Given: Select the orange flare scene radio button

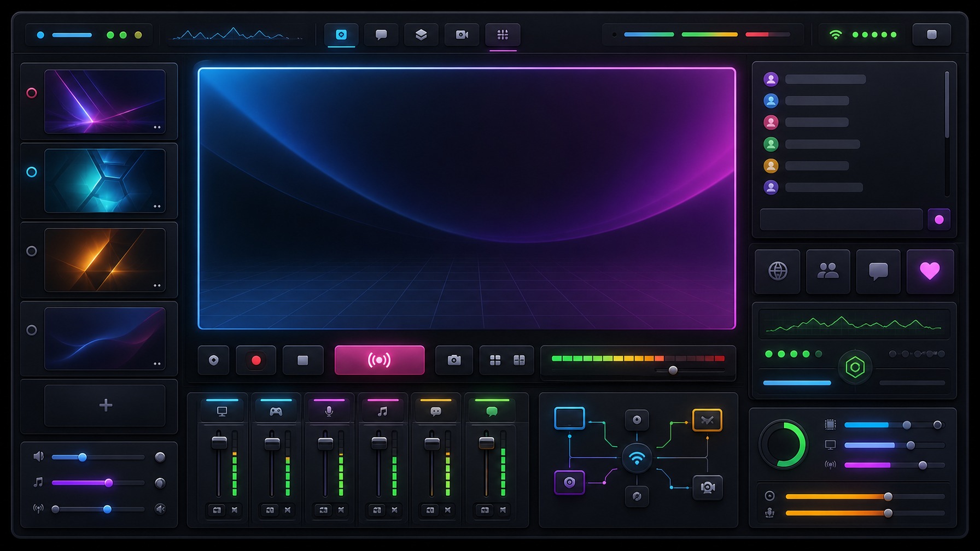Looking at the screenshot, I should click(32, 251).
